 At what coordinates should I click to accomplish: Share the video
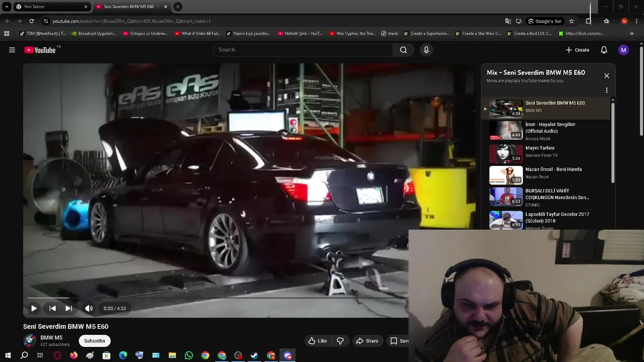click(x=367, y=341)
